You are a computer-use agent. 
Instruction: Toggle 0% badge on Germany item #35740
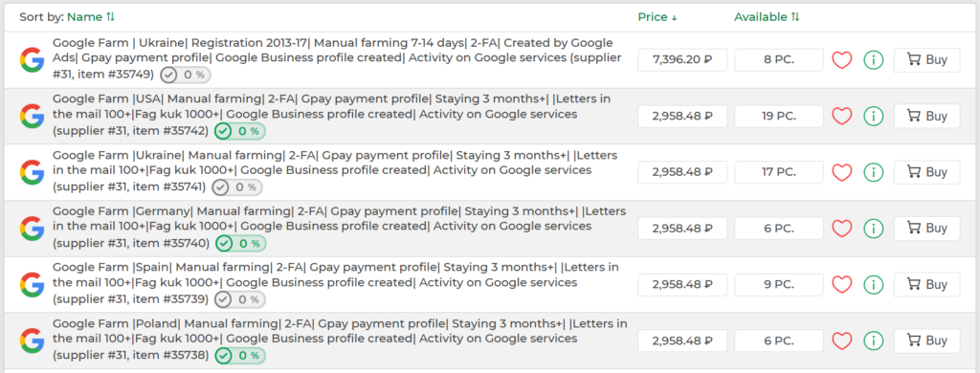coord(240,244)
